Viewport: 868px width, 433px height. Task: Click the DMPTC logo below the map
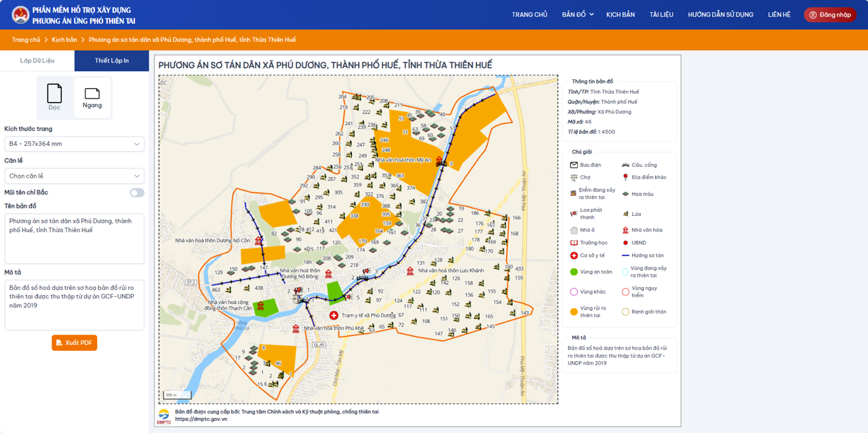164,415
